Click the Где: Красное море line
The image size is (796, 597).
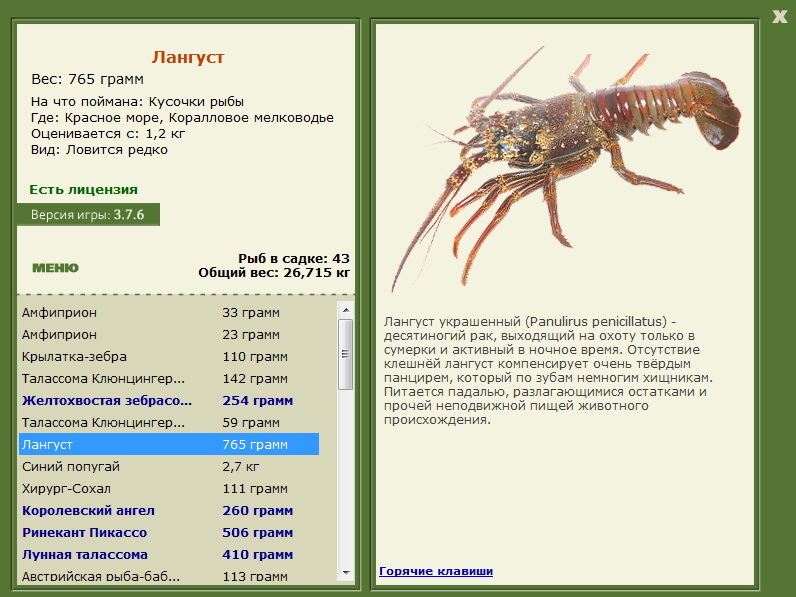pos(182,118)
